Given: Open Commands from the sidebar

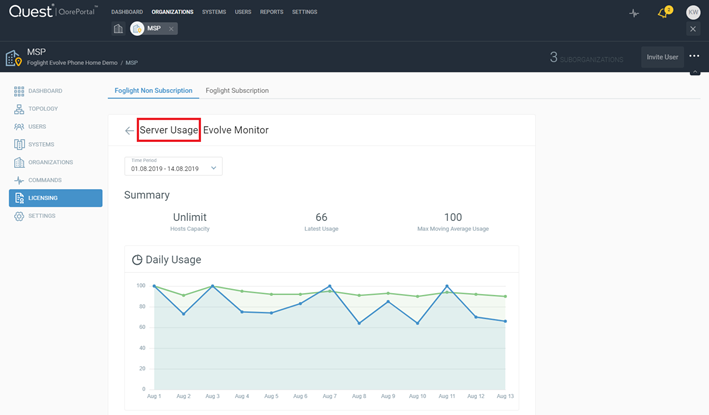Looking at the screenshot, I should click(45, 180).
